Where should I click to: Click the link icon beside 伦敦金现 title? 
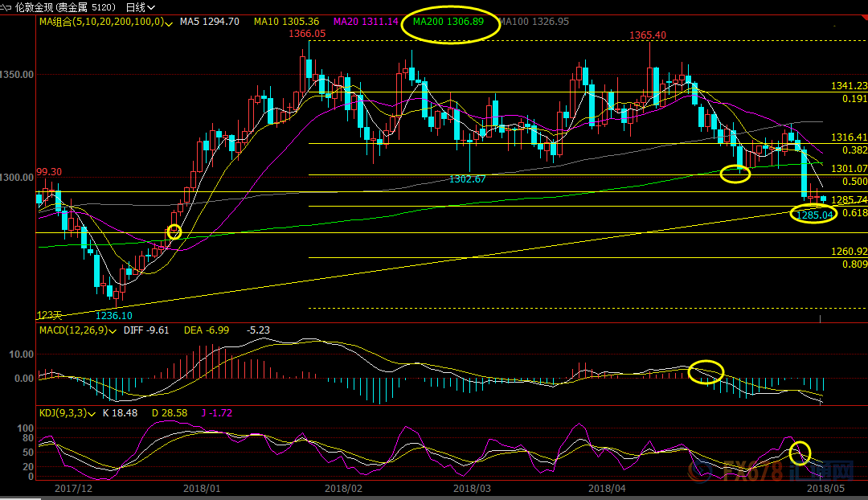click(x=7, y=6)
